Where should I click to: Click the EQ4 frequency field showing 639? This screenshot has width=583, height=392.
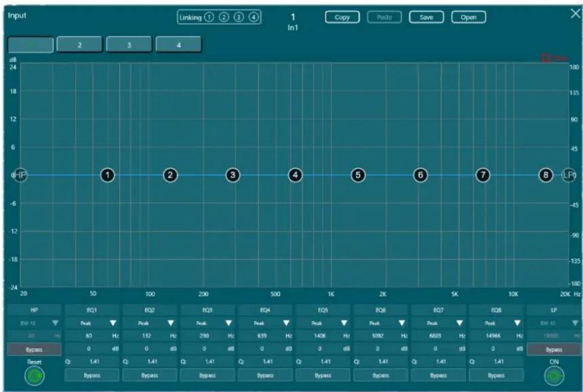tap(265, 336)
